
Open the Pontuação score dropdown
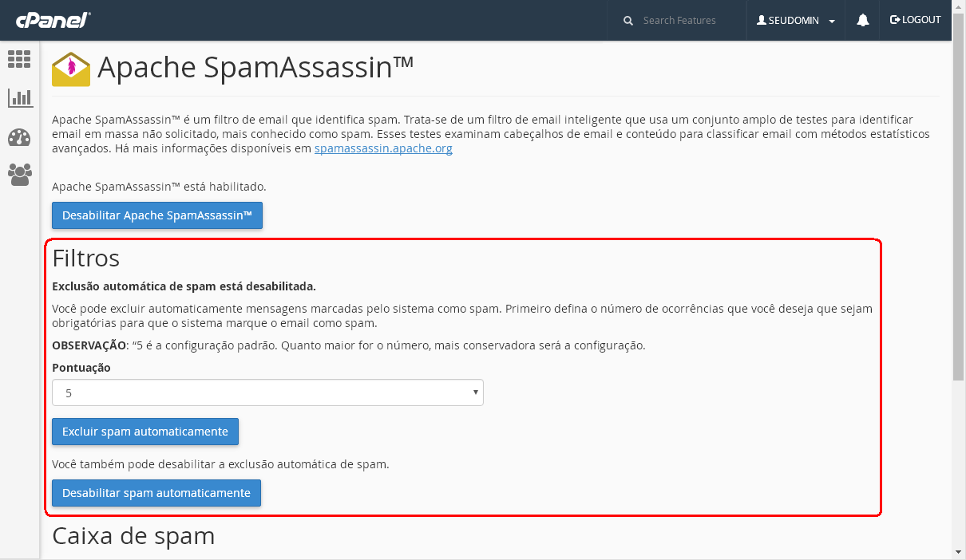(x=267, y=392)
